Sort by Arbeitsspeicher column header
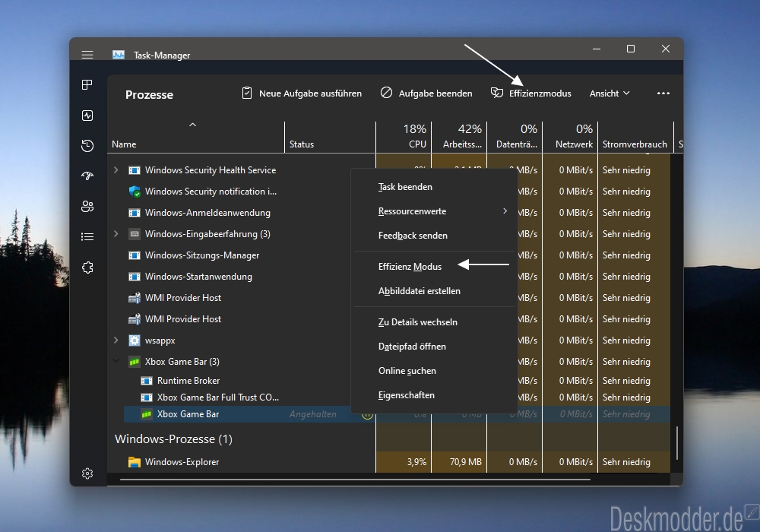The height and width of the screenshot is (532, 760). point(459,137)
